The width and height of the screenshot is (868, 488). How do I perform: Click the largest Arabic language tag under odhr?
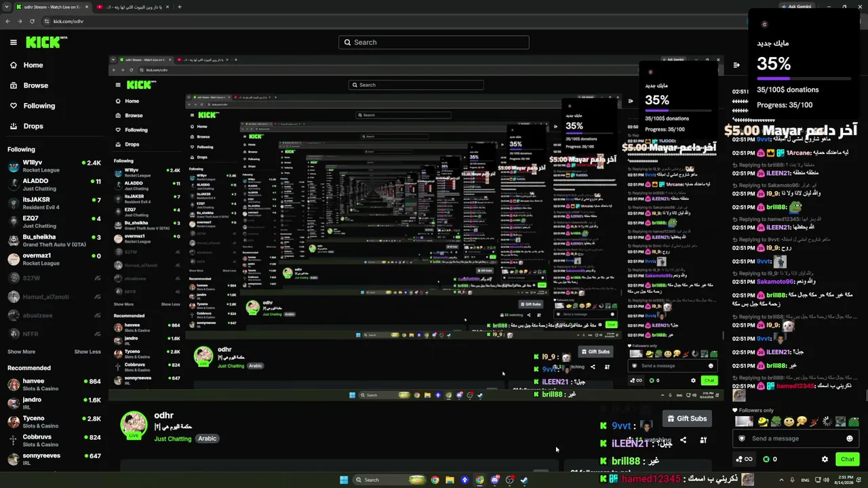click(208, 439)
